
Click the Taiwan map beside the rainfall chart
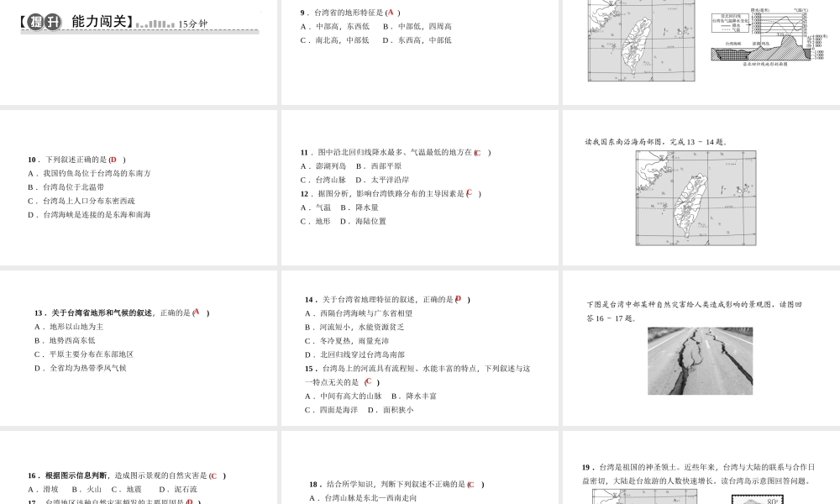click(641, 40)
